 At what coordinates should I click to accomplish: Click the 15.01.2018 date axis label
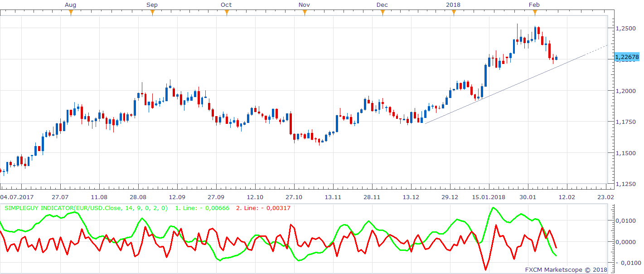click(489, 197)
